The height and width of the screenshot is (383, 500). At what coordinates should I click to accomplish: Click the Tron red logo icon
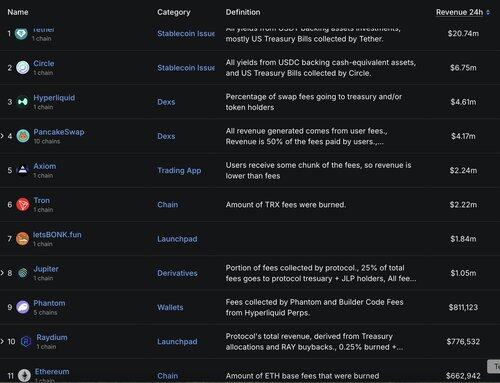(x=23, y=204)
